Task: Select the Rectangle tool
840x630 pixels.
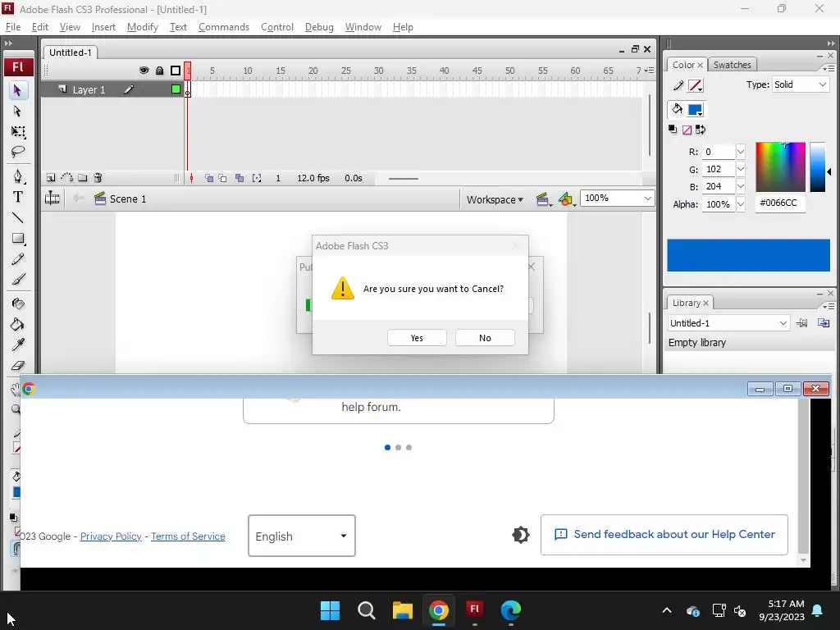Action: click(18, 239)
